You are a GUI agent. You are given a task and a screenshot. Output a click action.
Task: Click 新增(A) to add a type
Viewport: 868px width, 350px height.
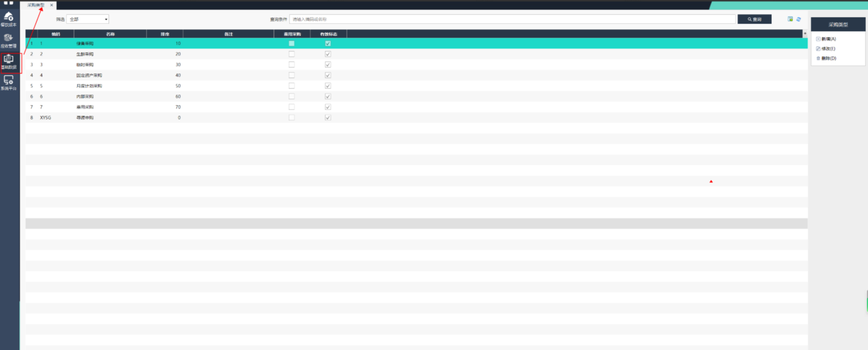tap(828, 39)
